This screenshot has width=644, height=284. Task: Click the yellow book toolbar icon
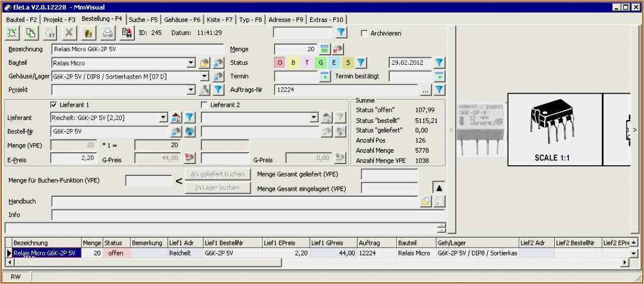pyautogui.click(x=89, y=33)
